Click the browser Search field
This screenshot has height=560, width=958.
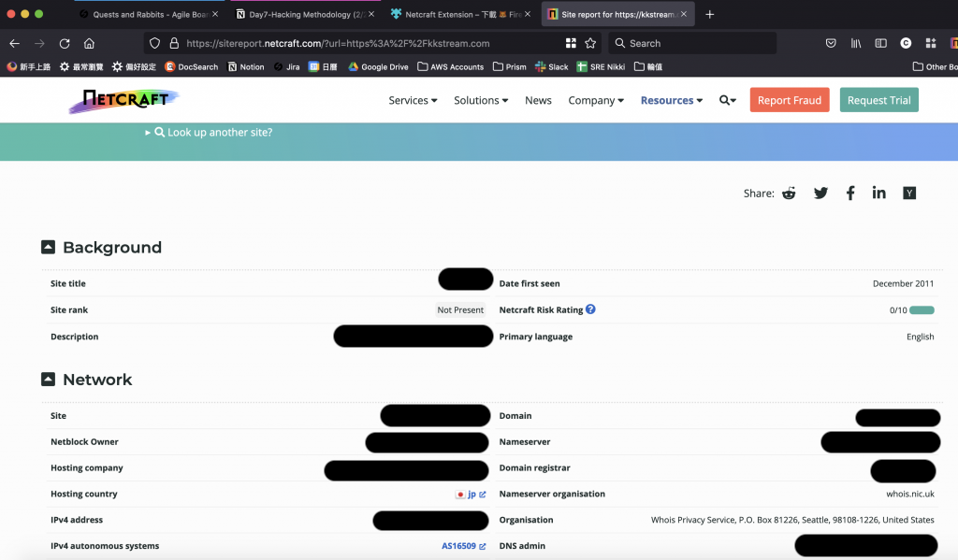[x=692, y=43]
